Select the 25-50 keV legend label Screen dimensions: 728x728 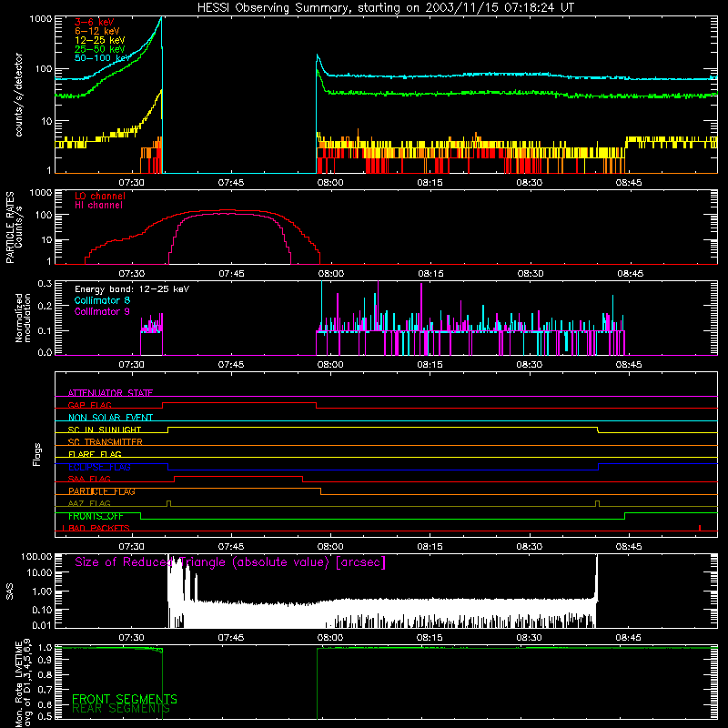pos(100,49)
